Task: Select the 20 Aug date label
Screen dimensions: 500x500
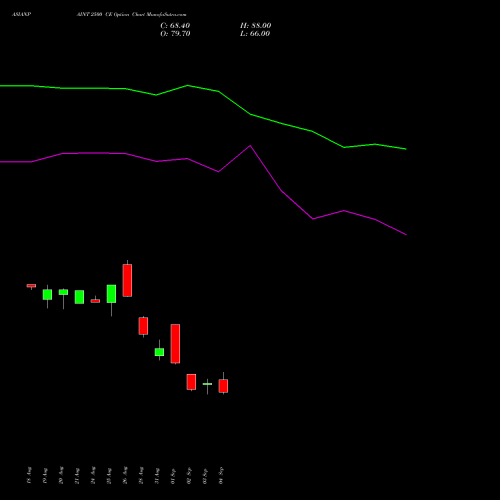Action: point(61,475)
